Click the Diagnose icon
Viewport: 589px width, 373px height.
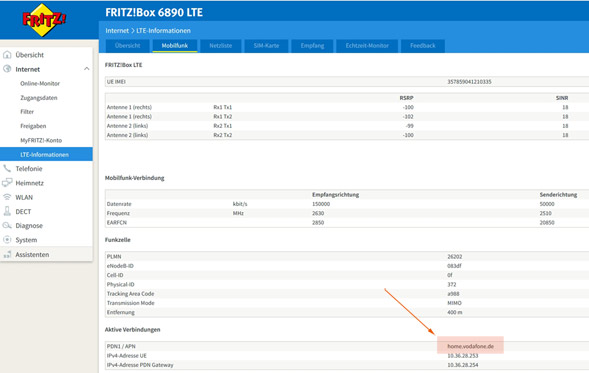(x=7, y=225)
